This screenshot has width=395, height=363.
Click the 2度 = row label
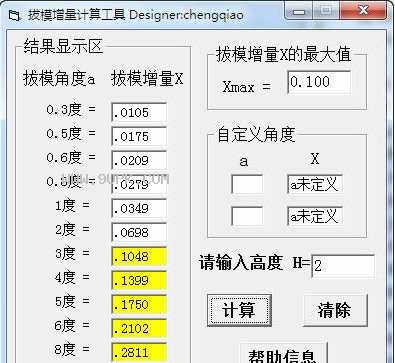72,230
